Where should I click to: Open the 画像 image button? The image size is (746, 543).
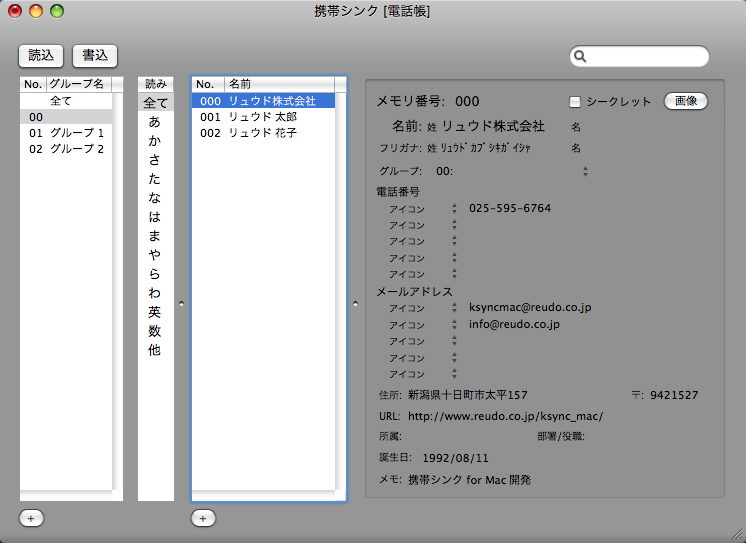686,101
